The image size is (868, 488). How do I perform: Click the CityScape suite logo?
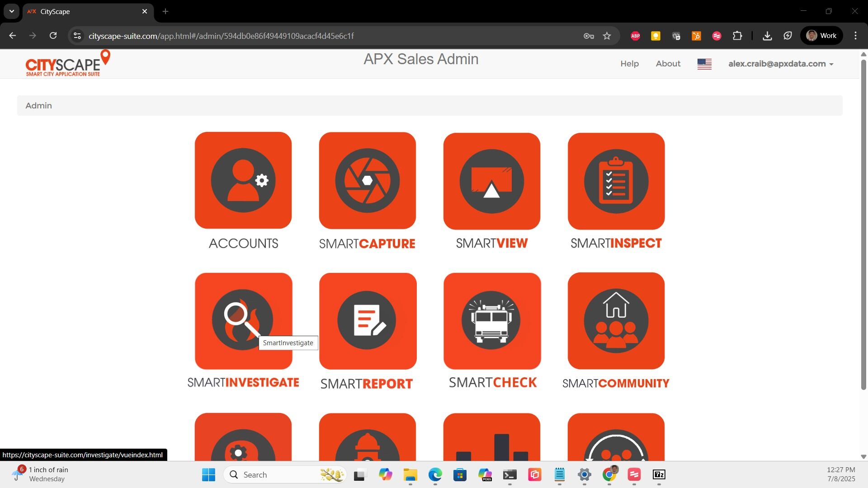[67, 63]
